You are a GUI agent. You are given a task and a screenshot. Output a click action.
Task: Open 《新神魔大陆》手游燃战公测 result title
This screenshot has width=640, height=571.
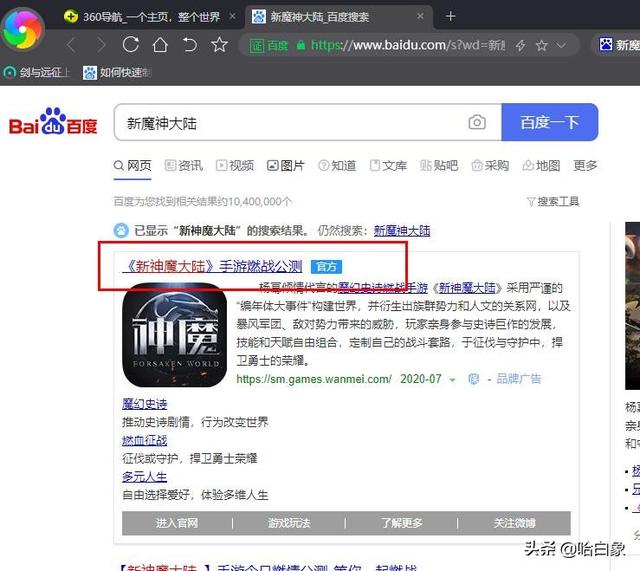(x=212, y=267)
